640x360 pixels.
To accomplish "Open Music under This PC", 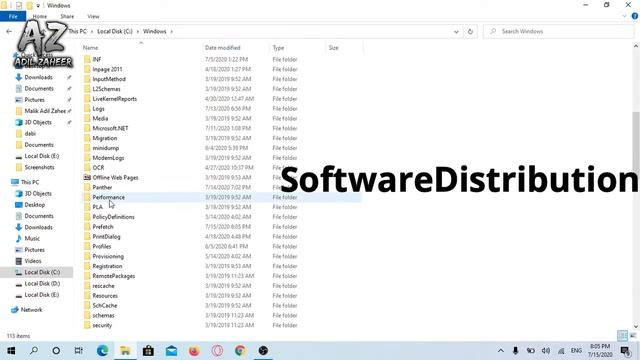I will [32, 238].
